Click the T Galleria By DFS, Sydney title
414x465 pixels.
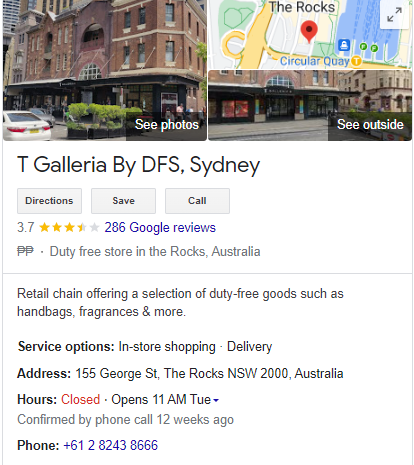coord(138,165)
